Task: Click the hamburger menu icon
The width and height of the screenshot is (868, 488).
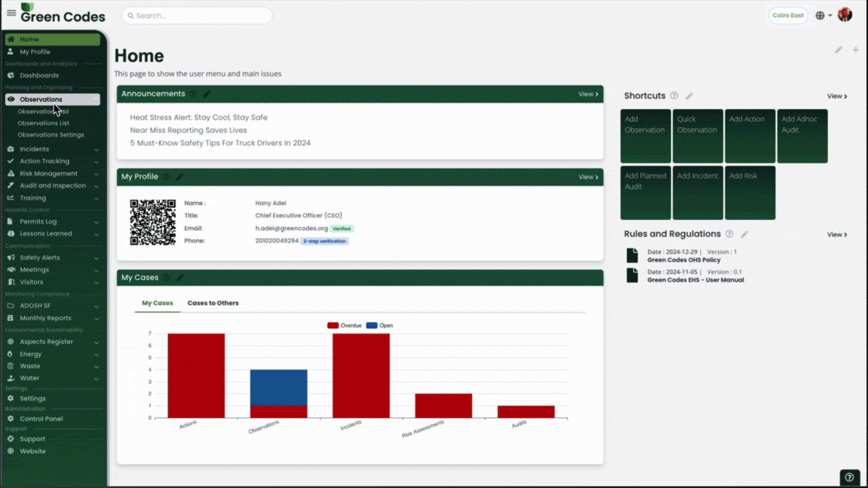Action: pyautogui.click(x=11, y=13)
